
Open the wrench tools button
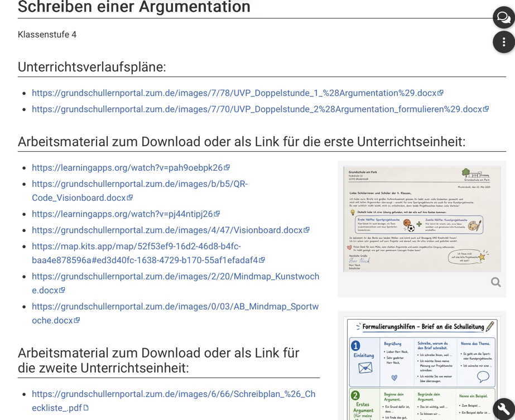point(504,408)
